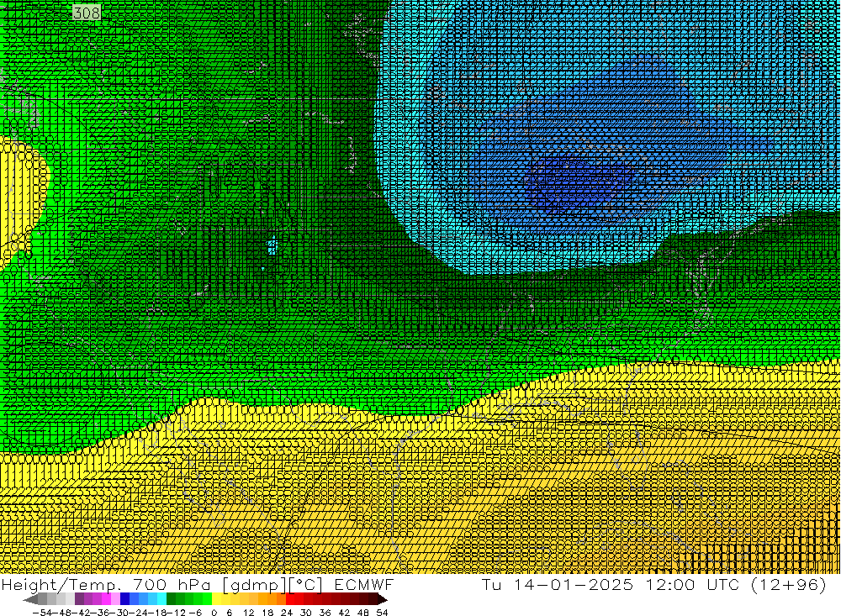The width and height of the screenshot is (841, 616).
Task: Click the dark blue -30 legend swatch
Action: (125, 599)
